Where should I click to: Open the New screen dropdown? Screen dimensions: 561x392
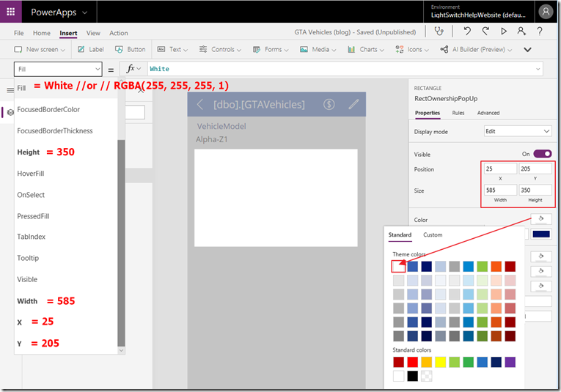40,49
